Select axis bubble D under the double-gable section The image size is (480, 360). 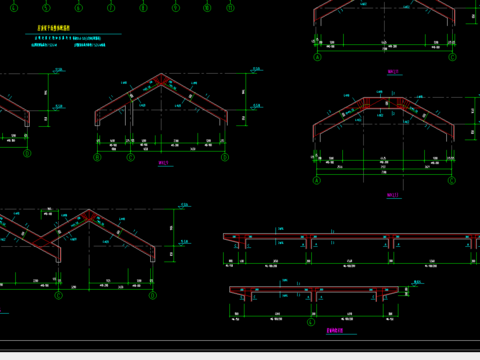[x=153, y=295]
